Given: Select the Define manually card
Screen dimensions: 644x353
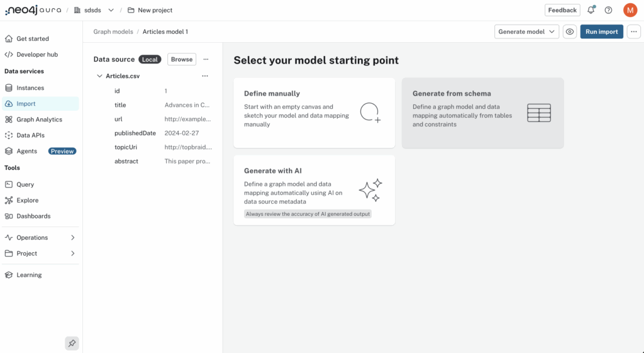Looking at the screenshot, I should (314, 113).
